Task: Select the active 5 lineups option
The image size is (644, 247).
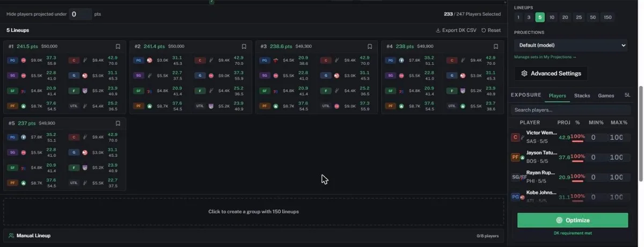Action: [540, 17]
